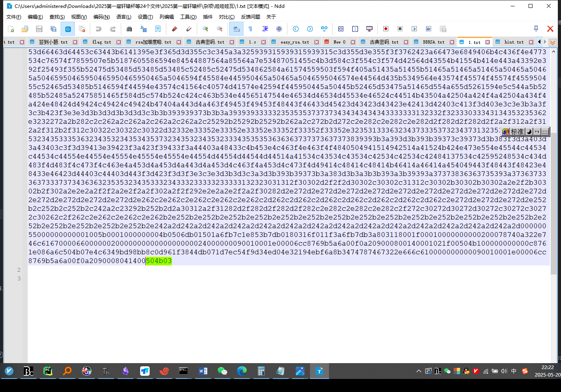This screenshot has width=561, height=392.
Task: Show hidden system tray icons chevron
Action: (418, 371)
